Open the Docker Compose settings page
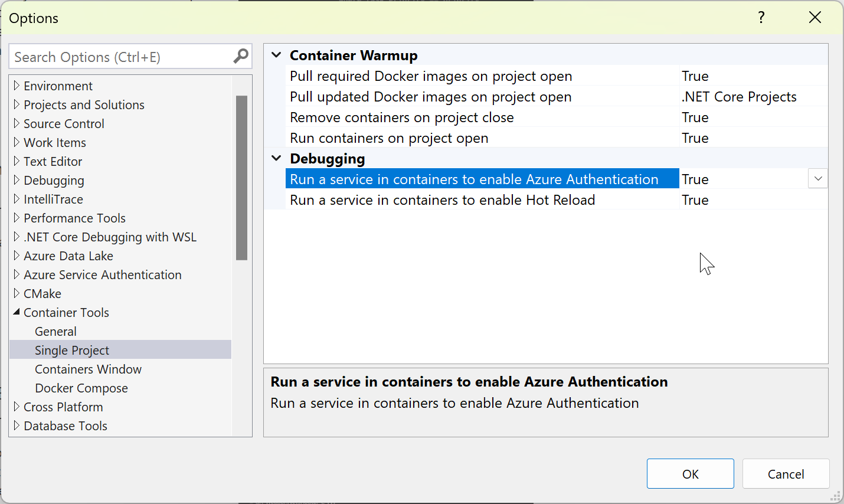Image resolution: width=844 pixels, height=504 pixels. pyautogui.click(x=81, y=388)
